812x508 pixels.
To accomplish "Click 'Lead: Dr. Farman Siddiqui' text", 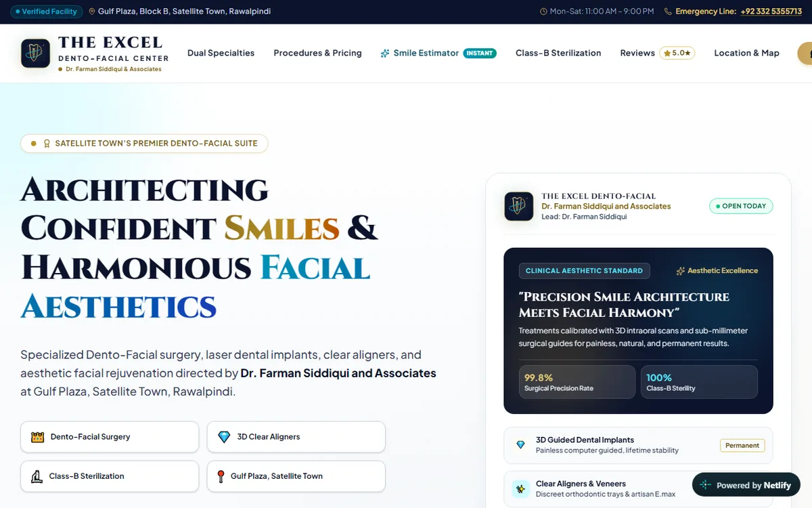I will 584,217.
